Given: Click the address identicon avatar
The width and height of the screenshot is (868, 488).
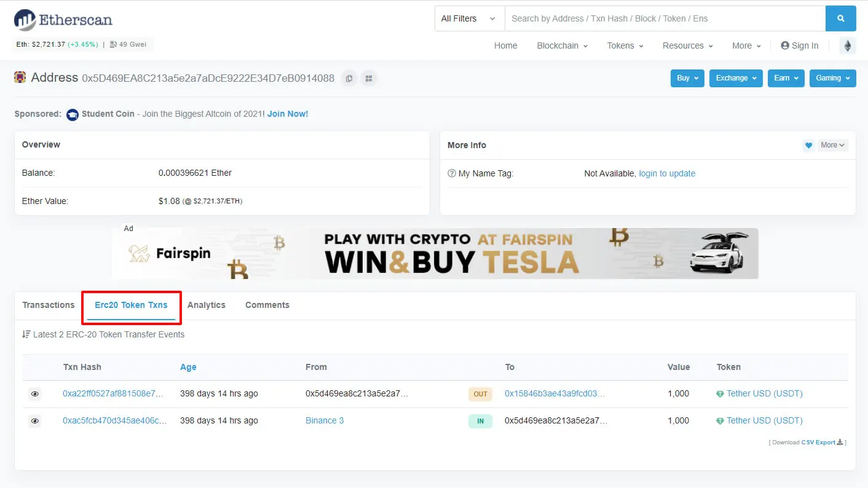Looking at the screenshot, I should (x=20, y=78).
